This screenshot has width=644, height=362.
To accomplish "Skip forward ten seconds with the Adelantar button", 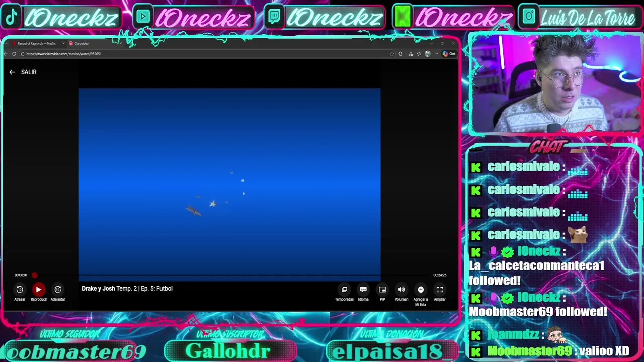I will pos(58,289).
